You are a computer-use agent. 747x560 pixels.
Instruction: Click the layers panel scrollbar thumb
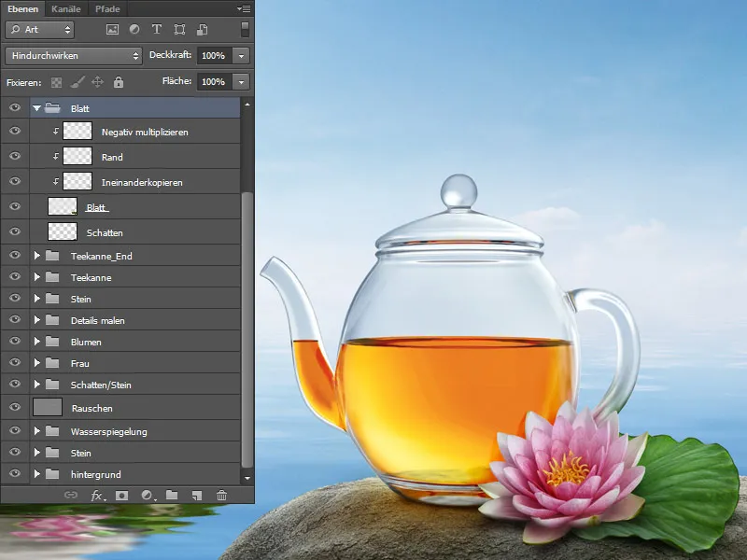click(247, 329)
